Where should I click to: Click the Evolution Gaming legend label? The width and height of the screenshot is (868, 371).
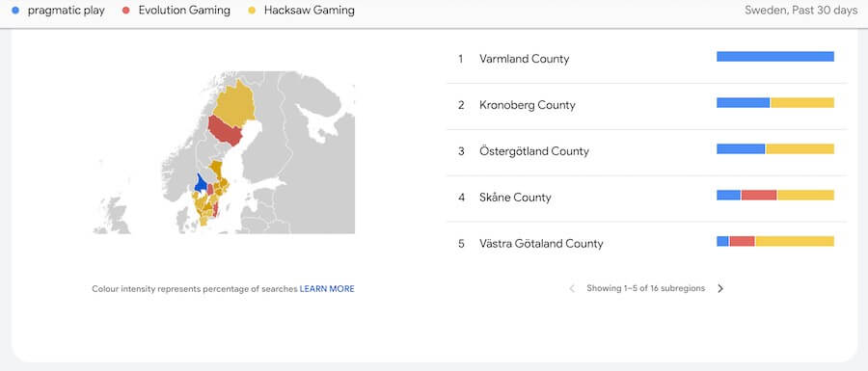click(x=184, y=10)
